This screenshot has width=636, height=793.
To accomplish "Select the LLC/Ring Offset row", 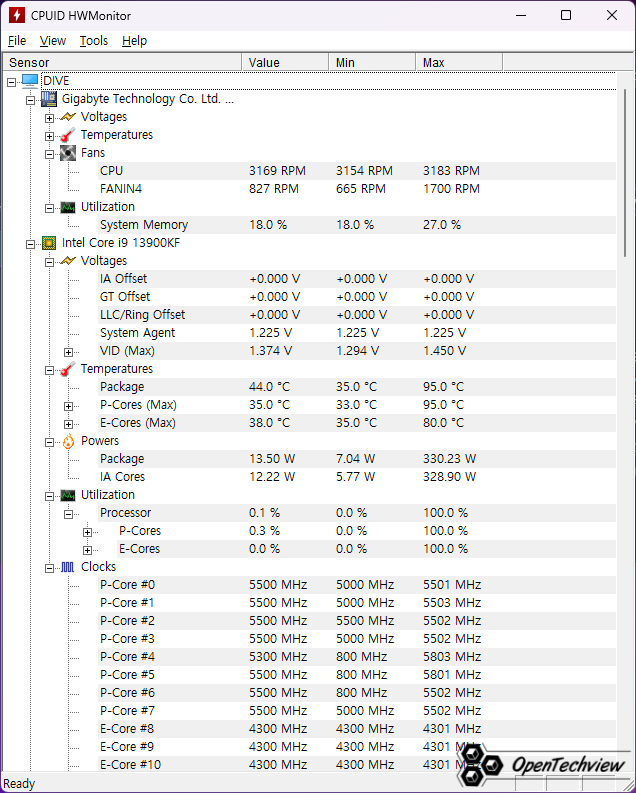I will [357, 315].
